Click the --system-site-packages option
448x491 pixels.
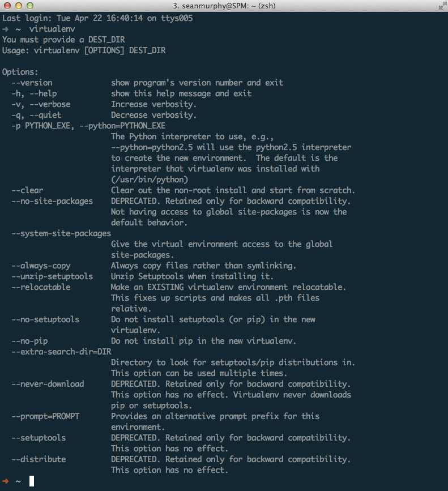click(61, 233)
